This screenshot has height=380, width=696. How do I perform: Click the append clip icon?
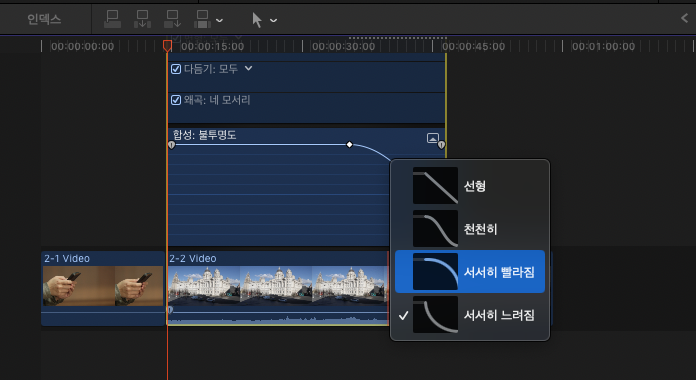[x=172, y=19]
